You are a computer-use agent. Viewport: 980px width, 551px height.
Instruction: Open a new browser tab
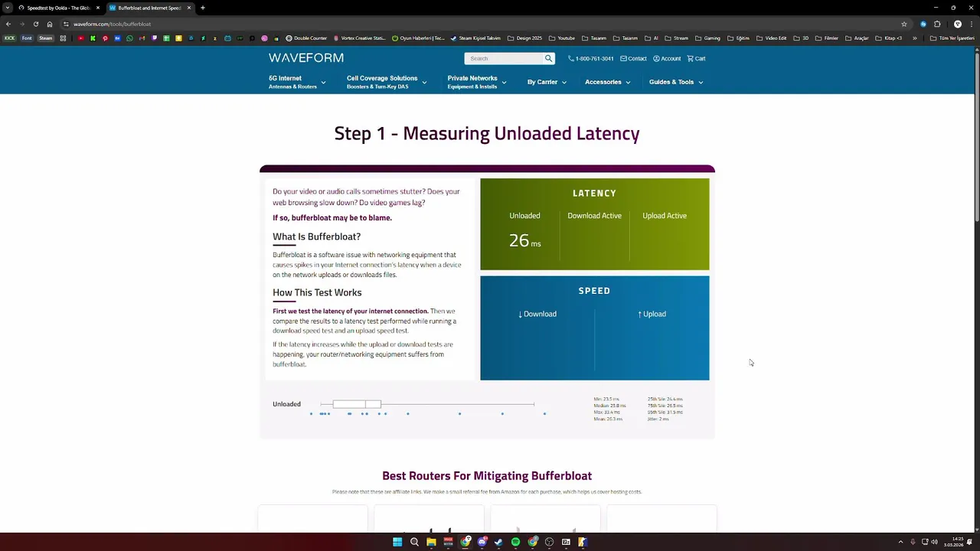coord(202,8)
